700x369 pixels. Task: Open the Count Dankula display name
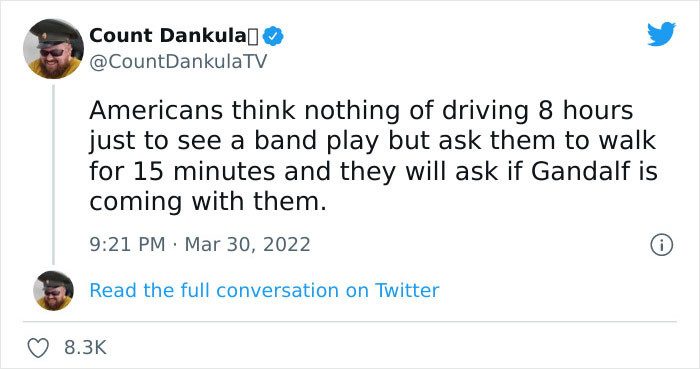tap(167, 36)
